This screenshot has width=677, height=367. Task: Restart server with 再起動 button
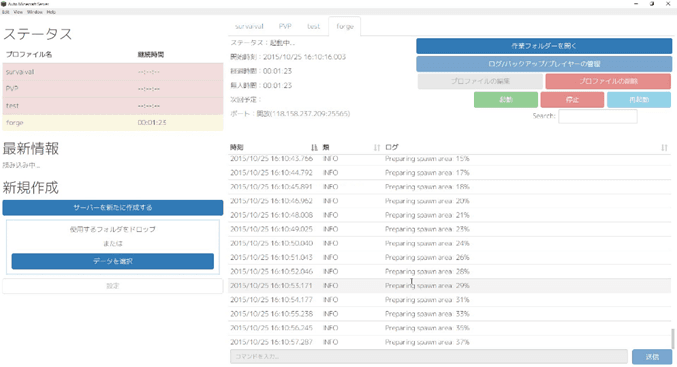tap(639, 100)
